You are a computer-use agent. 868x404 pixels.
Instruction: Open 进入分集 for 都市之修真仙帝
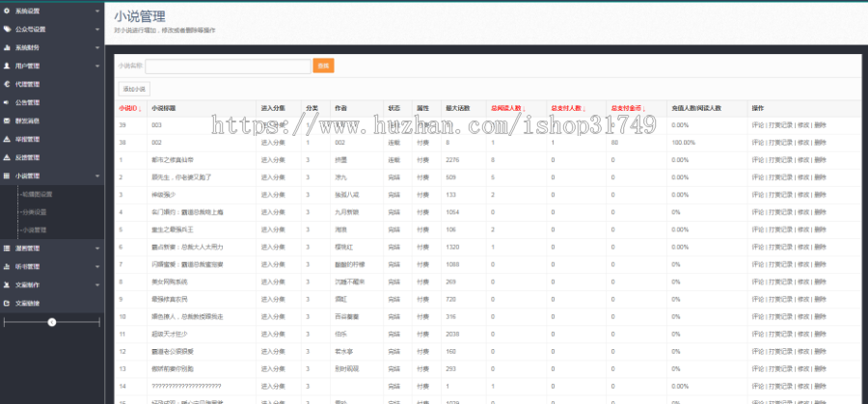click(x=273, y=160)
